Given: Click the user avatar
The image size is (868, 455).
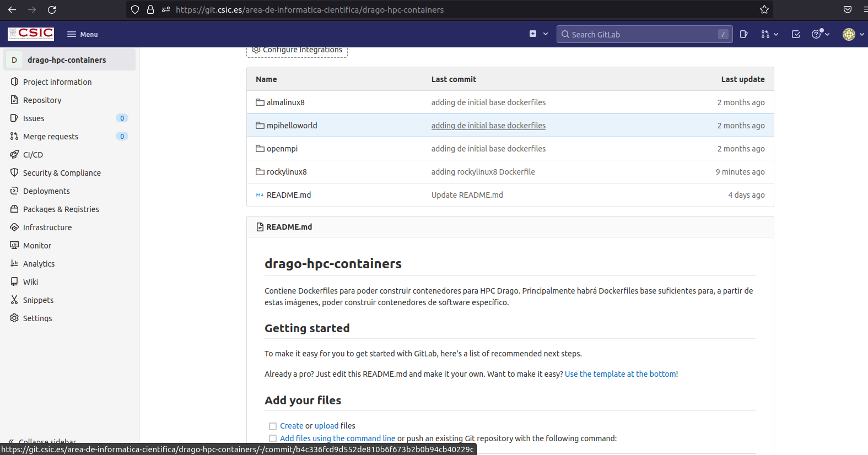Looking at the screenshot, I should [849, 34].
